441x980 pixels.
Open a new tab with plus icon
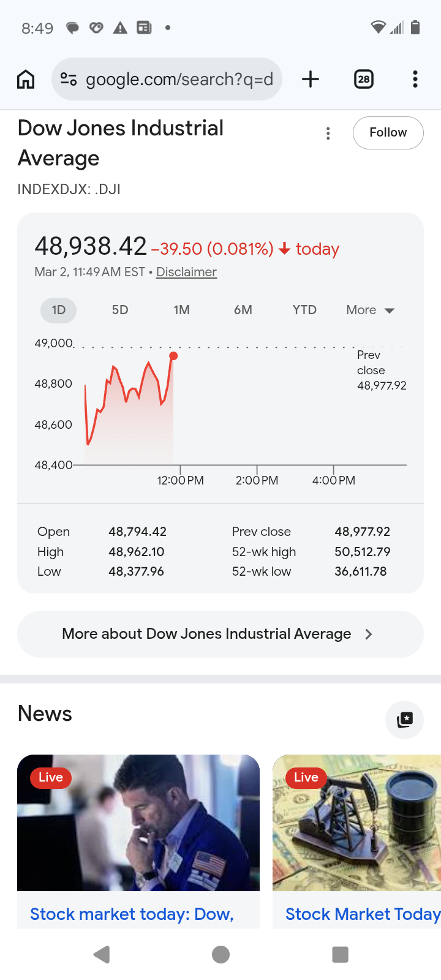311,79
